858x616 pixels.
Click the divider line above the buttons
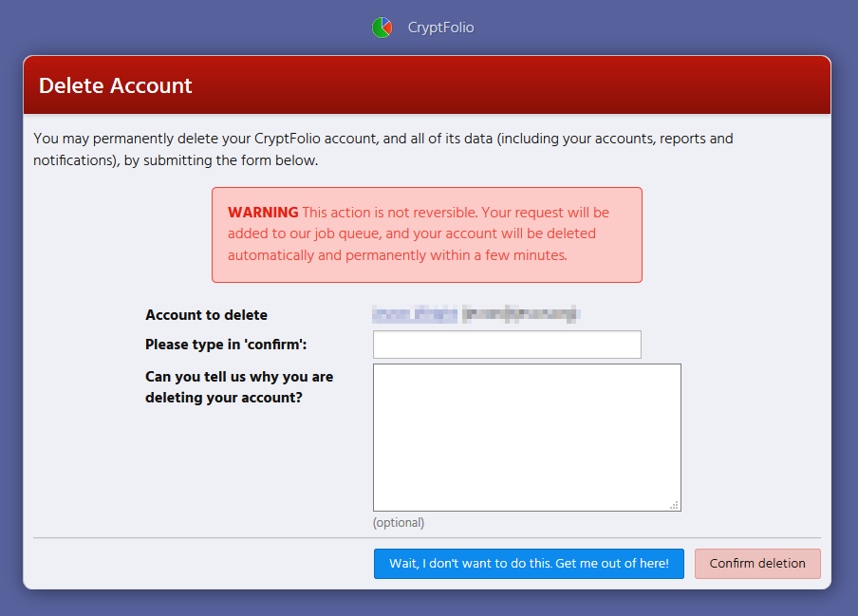(427, 538)
